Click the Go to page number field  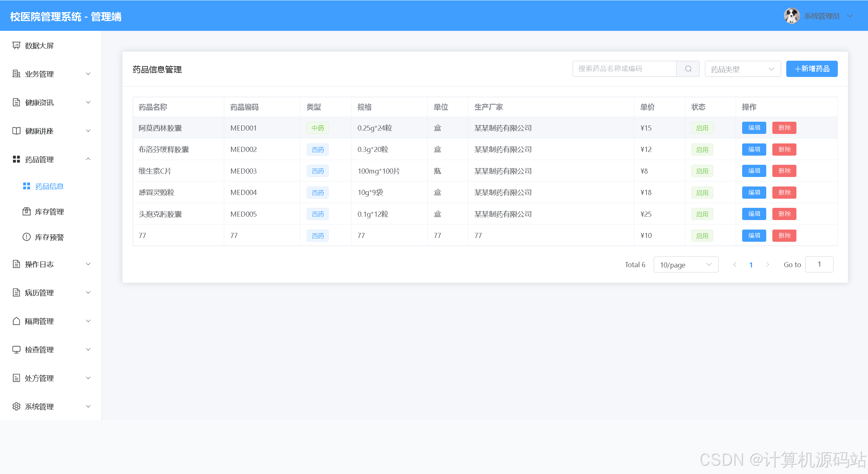(x=819, y=264)
